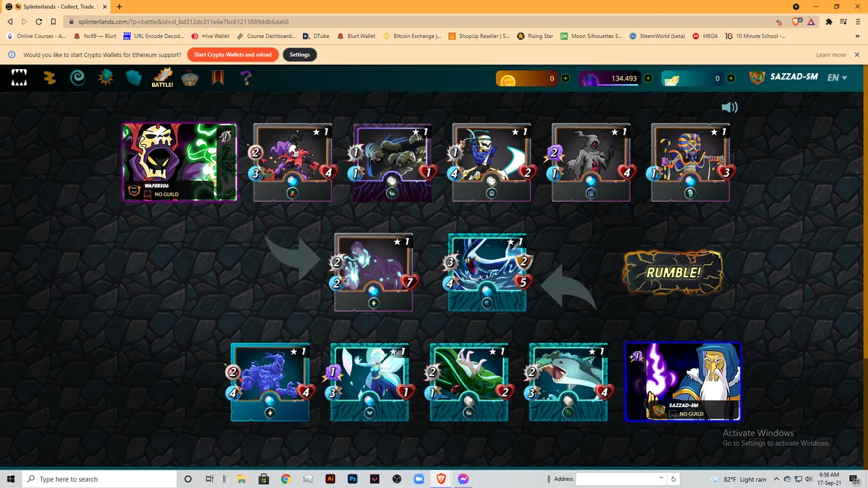Click Windows taskbar search box
This screenshot has width=868, height=488.
coord(98,479)
